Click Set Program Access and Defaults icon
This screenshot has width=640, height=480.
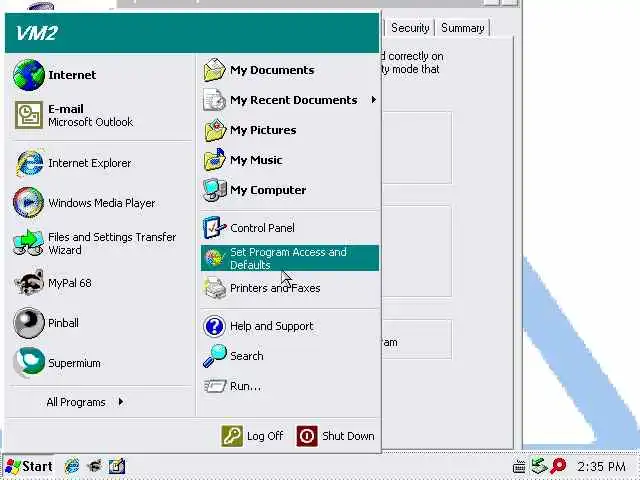[x=214, y=258]
